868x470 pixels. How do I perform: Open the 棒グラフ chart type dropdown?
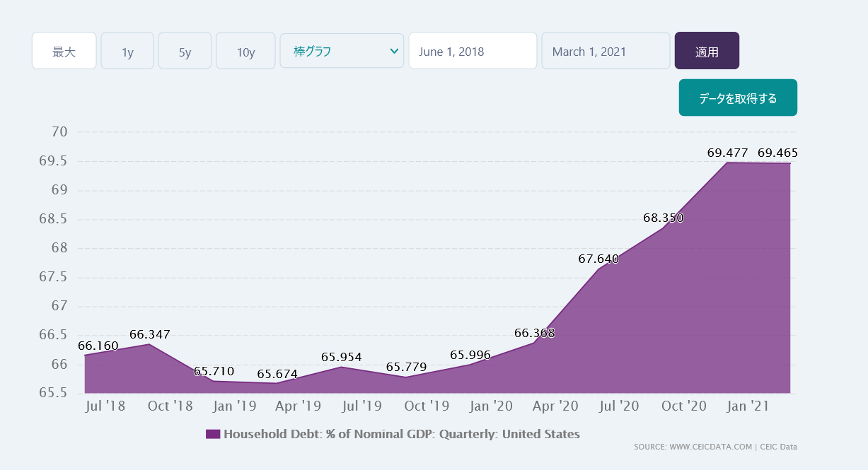[x=332, y=51]
